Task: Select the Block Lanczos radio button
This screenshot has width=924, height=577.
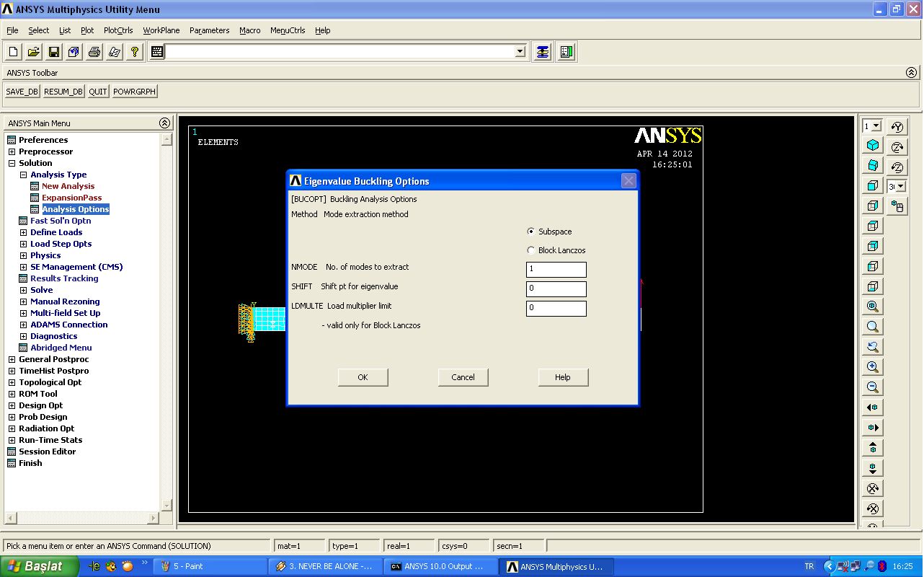Action: click(x=531, y=250)
